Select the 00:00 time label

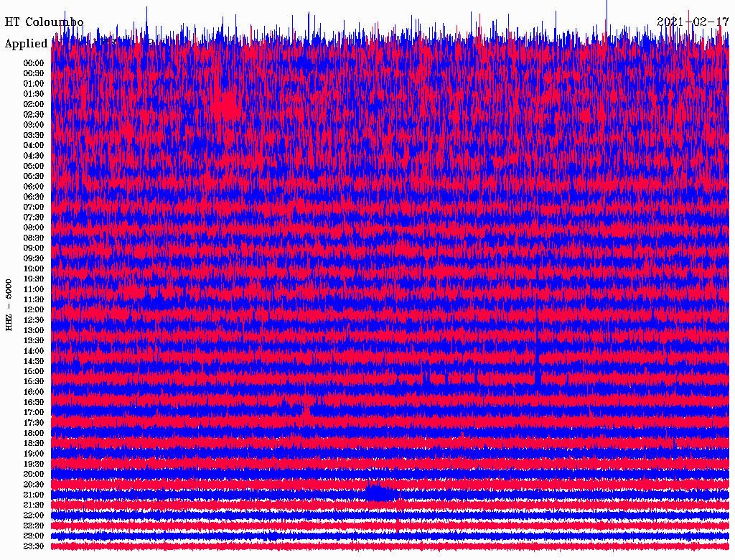pos(34,63)
